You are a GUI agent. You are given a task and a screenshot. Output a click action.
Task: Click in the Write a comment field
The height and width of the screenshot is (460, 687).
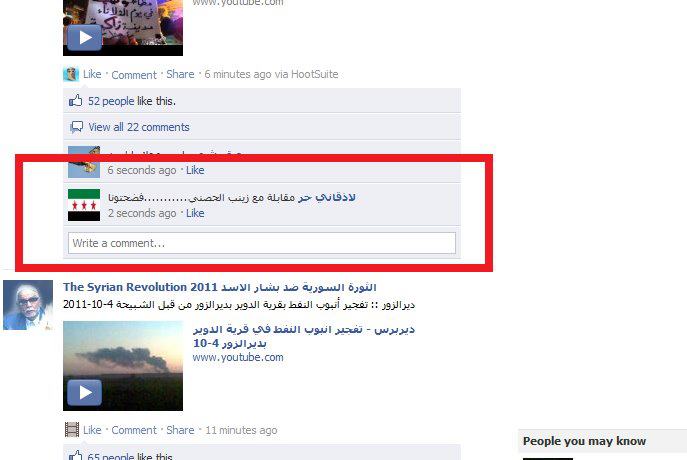[x=262, y=243]
